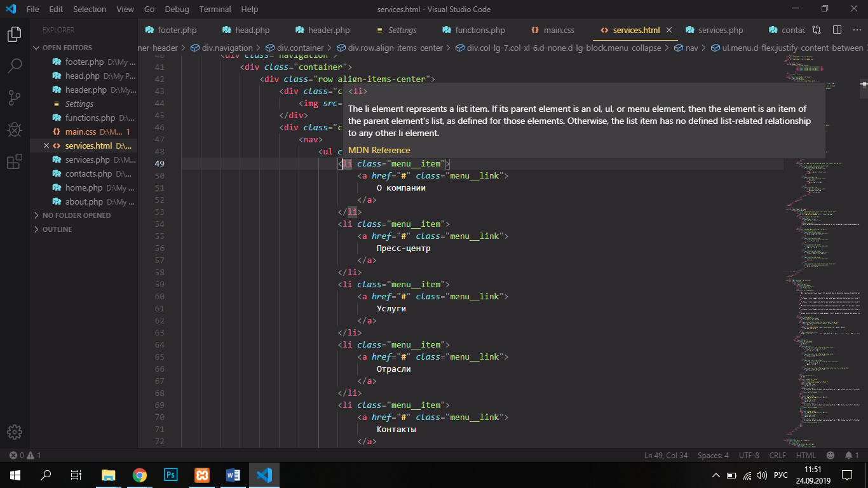The width and height of the screenshot is (868, 488).
Task: Change line endings via CRLF
Action: tap(777, 456)
